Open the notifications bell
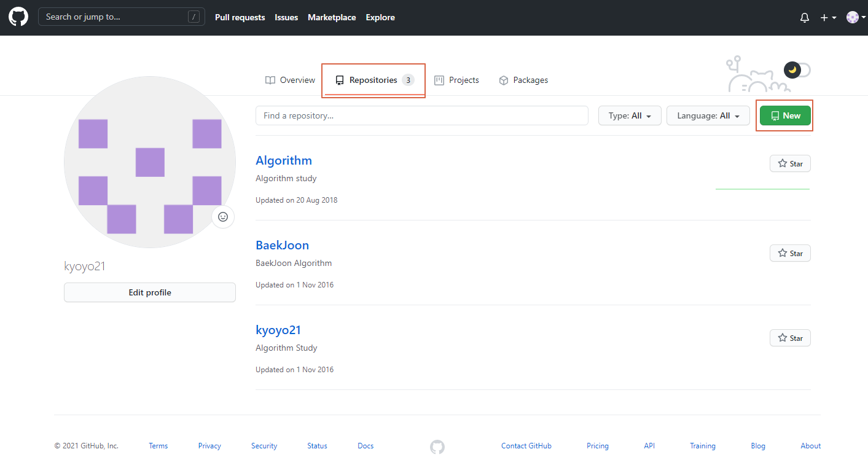The width and height of the screenshot is (868, 476). click(x=805, y=18)
